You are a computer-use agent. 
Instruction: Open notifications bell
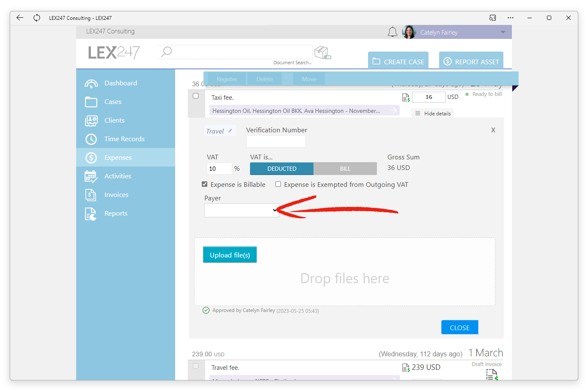393,32
